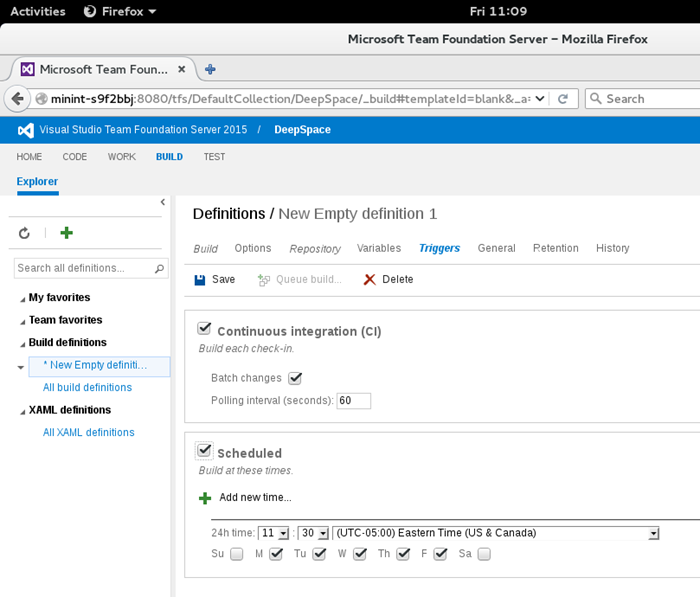The image size is (700, 597).
Task: Select the Triggers tab
Action: [439, 248]
